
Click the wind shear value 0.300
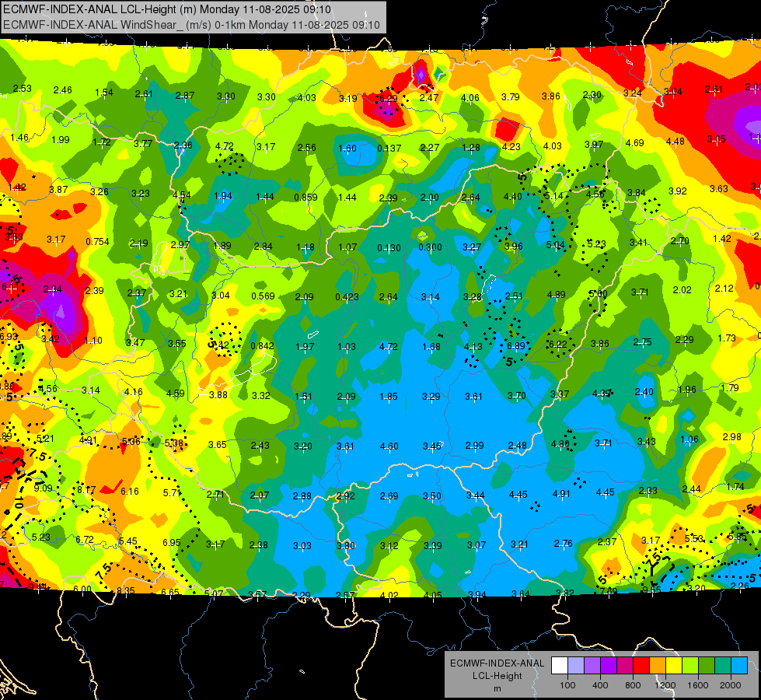(x=430, y=247)
